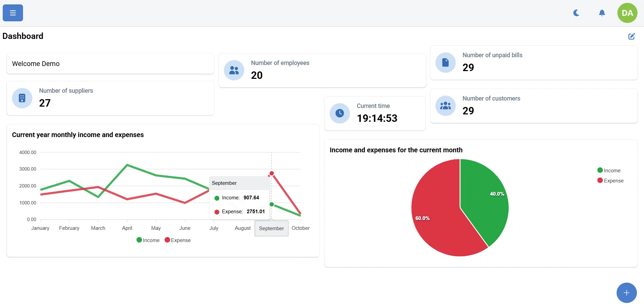Toggle Income in the pie chart legend

[609, 170]
